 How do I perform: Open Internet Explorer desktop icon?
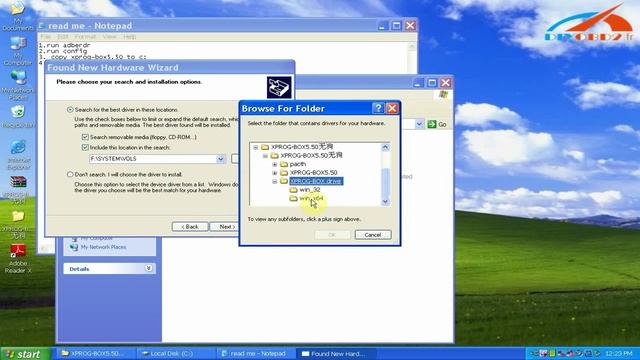click(x=18, y=155)
